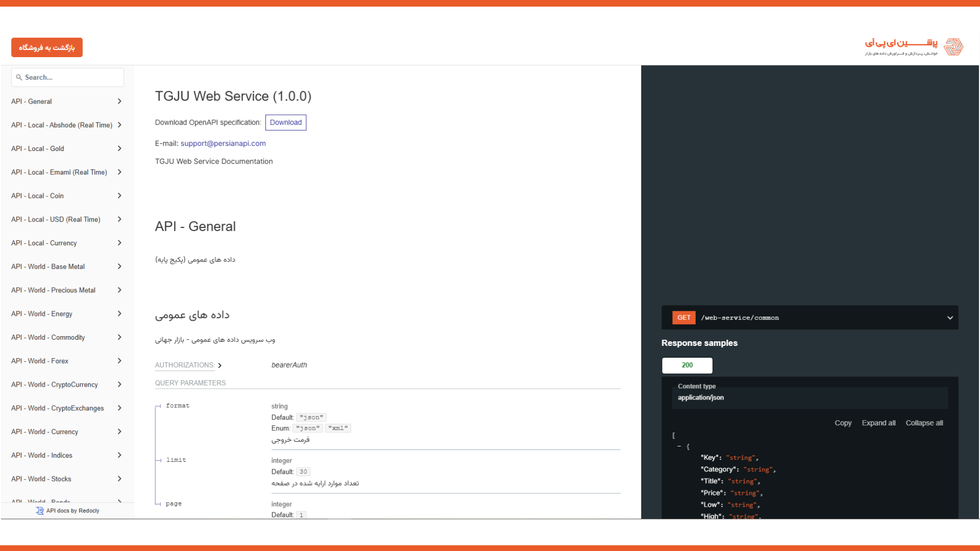Click the Redocly logo icon
980x551 pixels.
(40, 511)
